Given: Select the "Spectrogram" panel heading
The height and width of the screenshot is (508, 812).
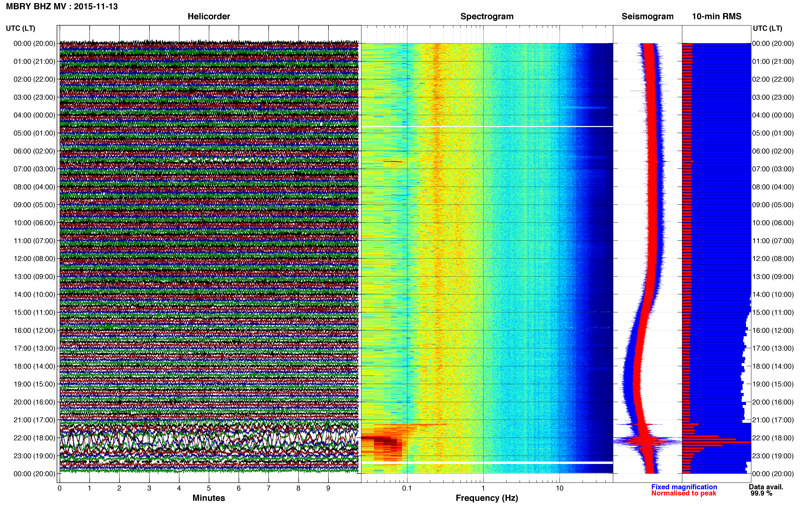Looking at the screenshot, I should 487,16.
